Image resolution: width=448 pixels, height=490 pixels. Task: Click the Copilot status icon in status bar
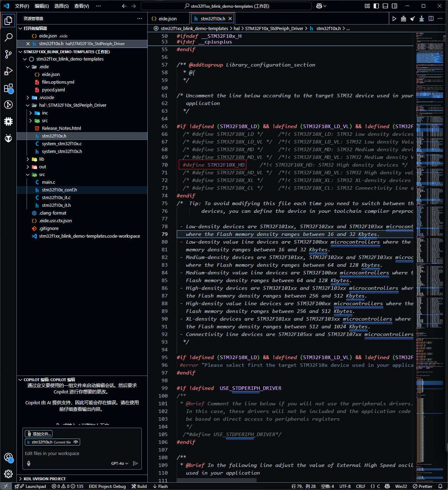(x=387, y=486)
